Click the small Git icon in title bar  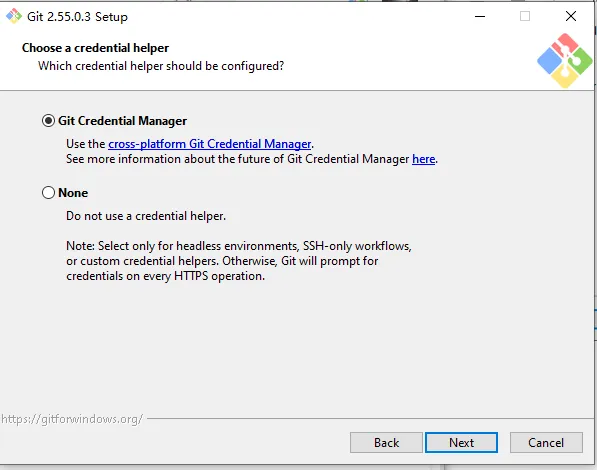14,16
